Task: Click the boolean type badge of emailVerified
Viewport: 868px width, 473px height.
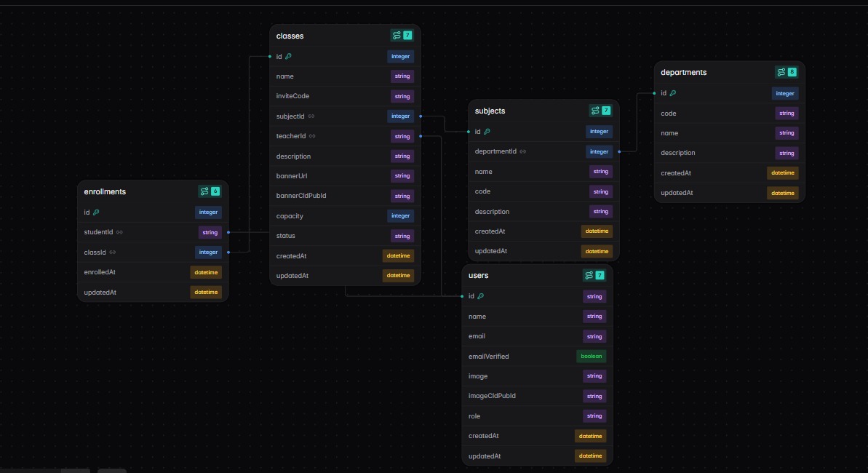Action: 592,356
